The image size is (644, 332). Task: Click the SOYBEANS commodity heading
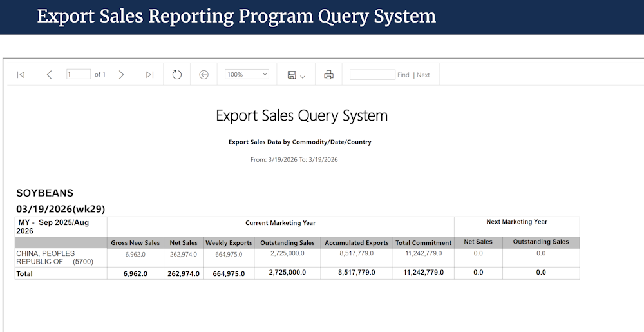click(44, 193)
